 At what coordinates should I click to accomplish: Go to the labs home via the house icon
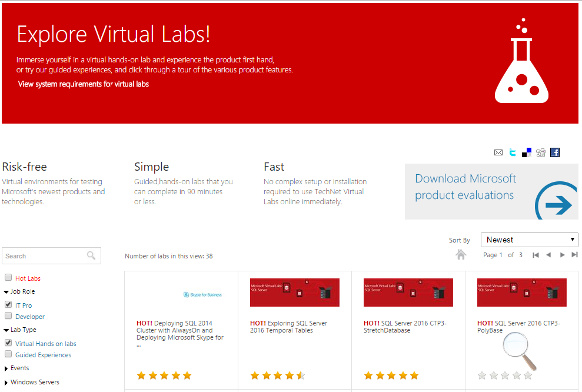click(461, 255)
